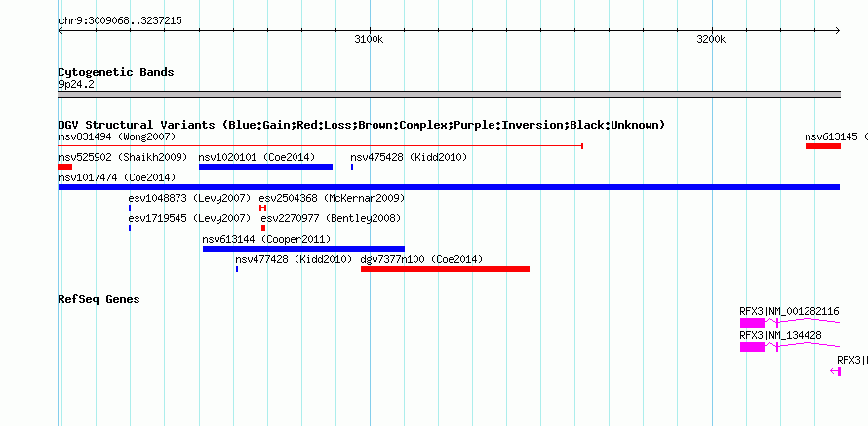
Task: Select the RFX3 NM_001282116 magenta exon block
Action: 752,323
